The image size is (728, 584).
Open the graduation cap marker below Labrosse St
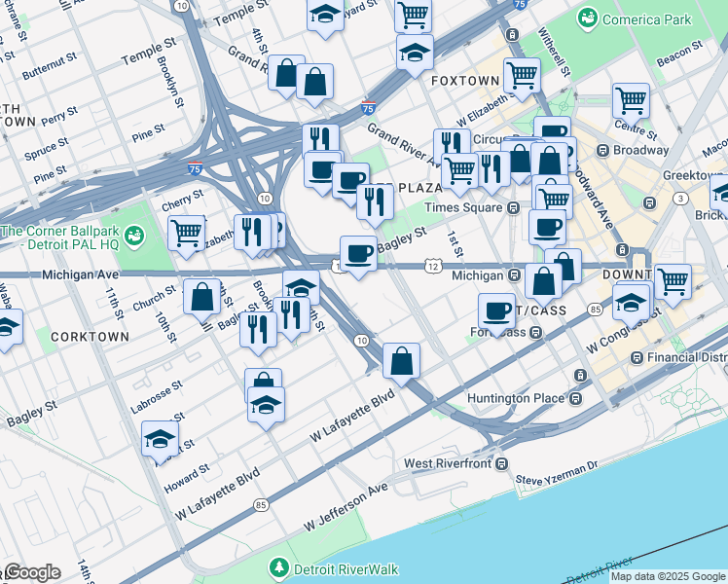click(266, 407)
